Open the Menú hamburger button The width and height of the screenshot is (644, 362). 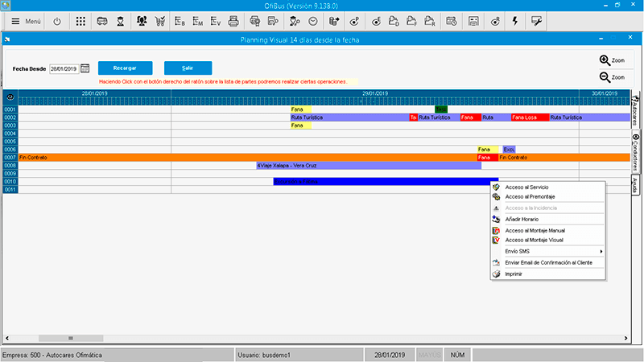coord(26,21)
